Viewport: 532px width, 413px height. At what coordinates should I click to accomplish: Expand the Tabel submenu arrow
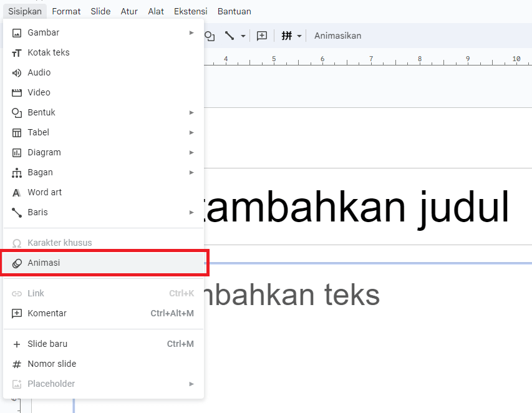pos(191,132)
